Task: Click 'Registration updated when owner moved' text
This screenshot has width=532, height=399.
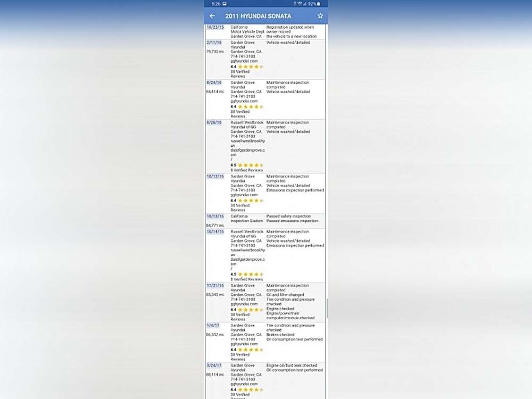Action: point(290,29)
